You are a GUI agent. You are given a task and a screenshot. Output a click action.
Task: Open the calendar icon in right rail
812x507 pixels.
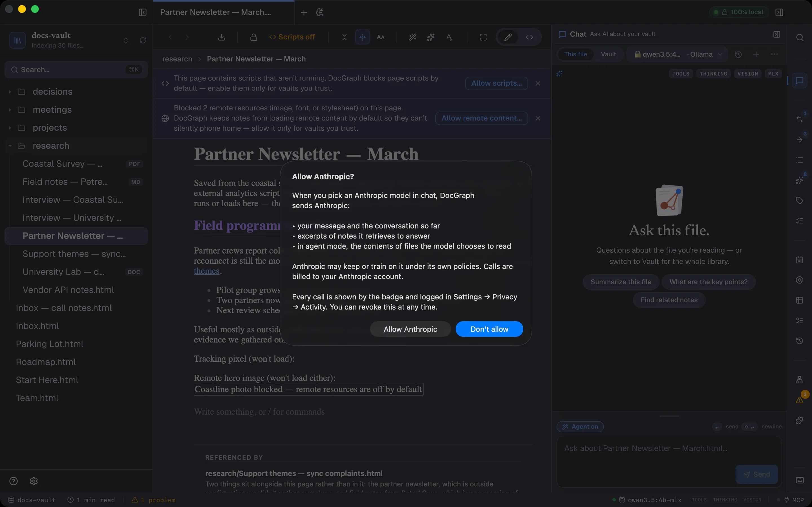point(800,260)
